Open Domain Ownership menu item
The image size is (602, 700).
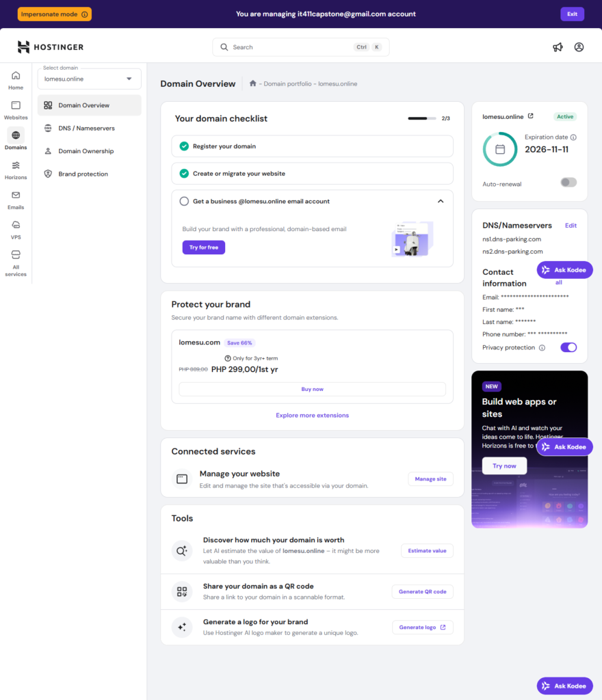[x=86, y=151]
